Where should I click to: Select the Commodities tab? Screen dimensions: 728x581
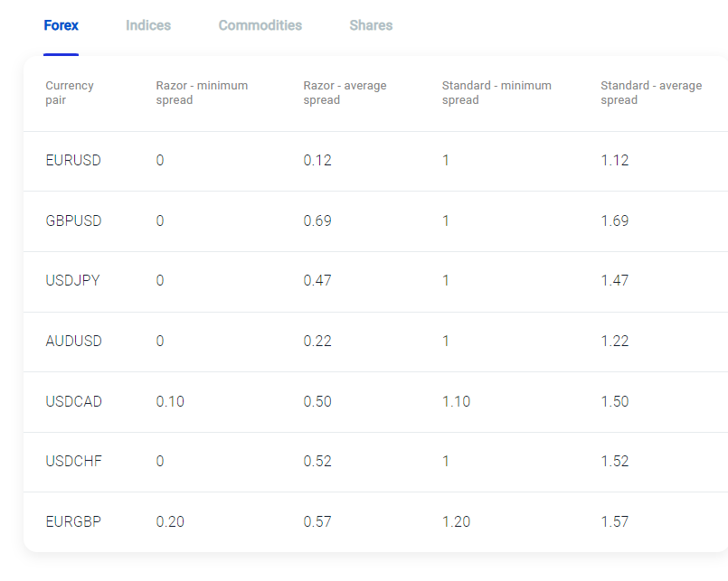pos(260,25)
